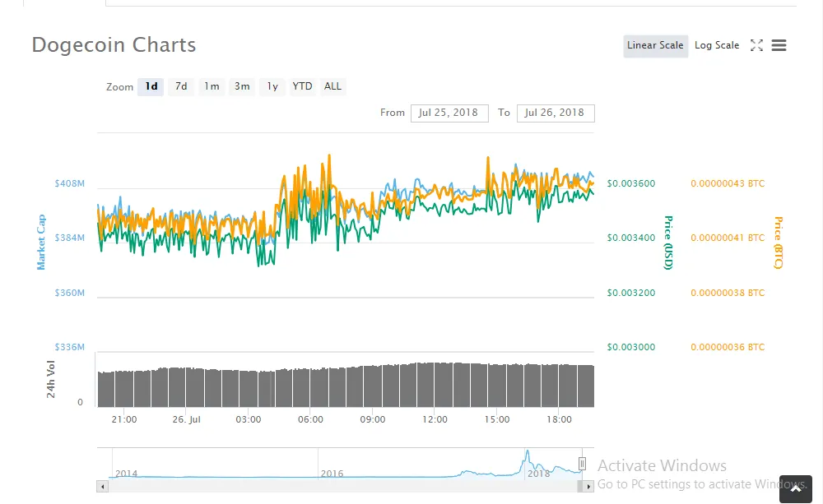Click the Zoom label text

(119, 87)
